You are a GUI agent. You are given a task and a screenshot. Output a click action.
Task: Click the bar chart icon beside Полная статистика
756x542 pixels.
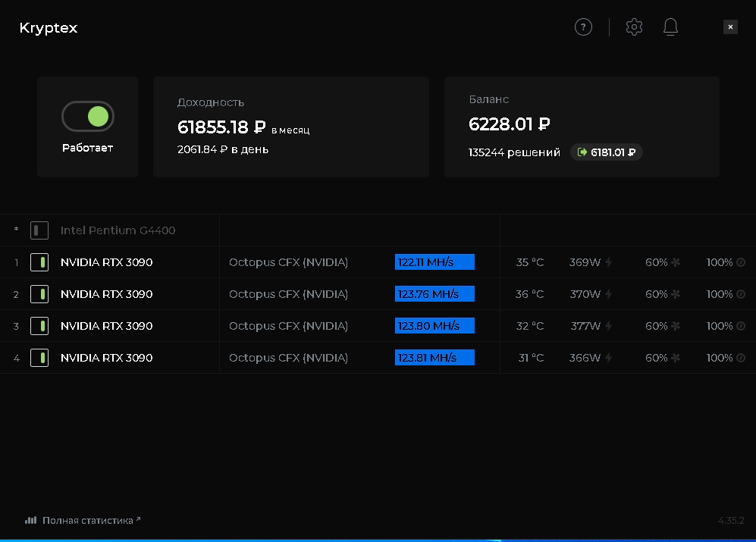(x=31, y=520)
